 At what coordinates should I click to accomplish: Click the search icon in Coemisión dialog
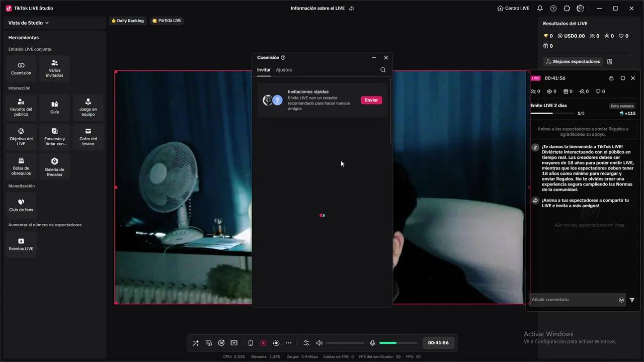click(x=383, y=70)
